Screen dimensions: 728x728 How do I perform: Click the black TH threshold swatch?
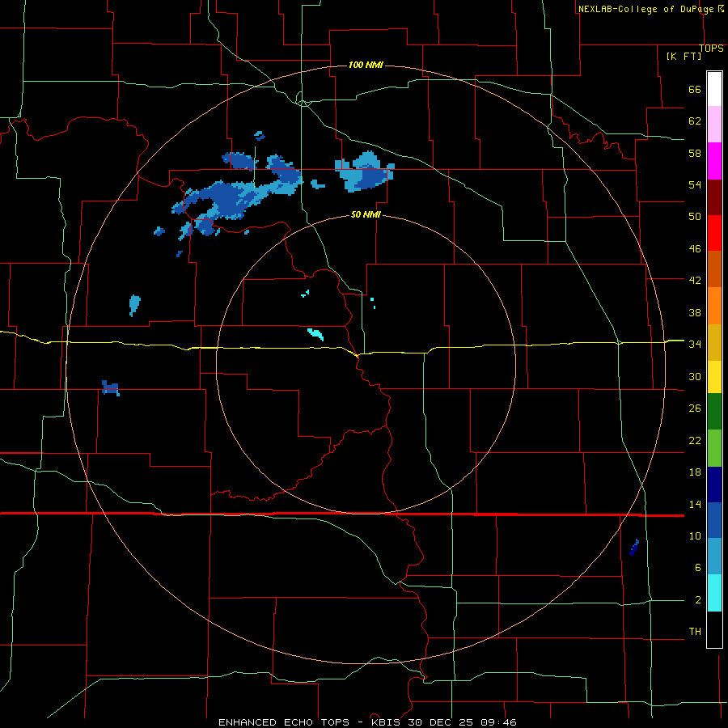click(x=714, y=629)
